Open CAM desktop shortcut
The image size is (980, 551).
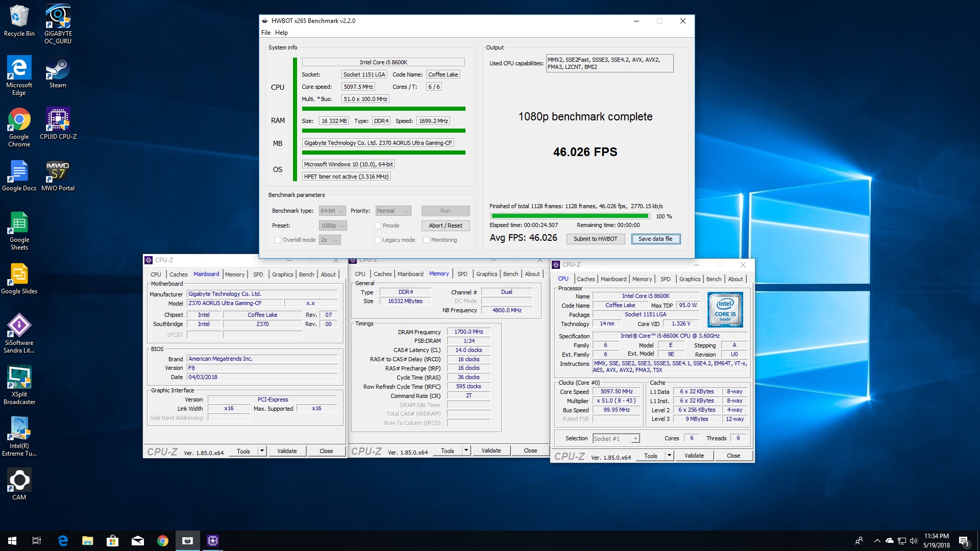[19, 485]
